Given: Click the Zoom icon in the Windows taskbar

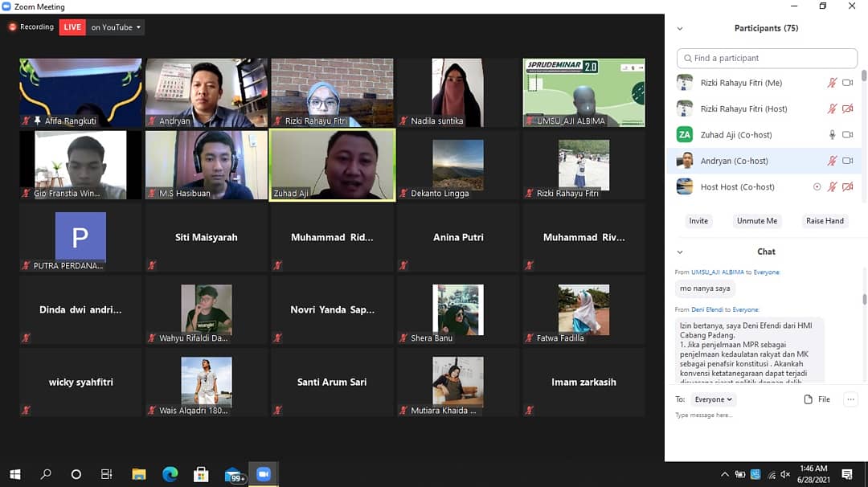Looking at the screenshot, I should (x=263, y=474).
